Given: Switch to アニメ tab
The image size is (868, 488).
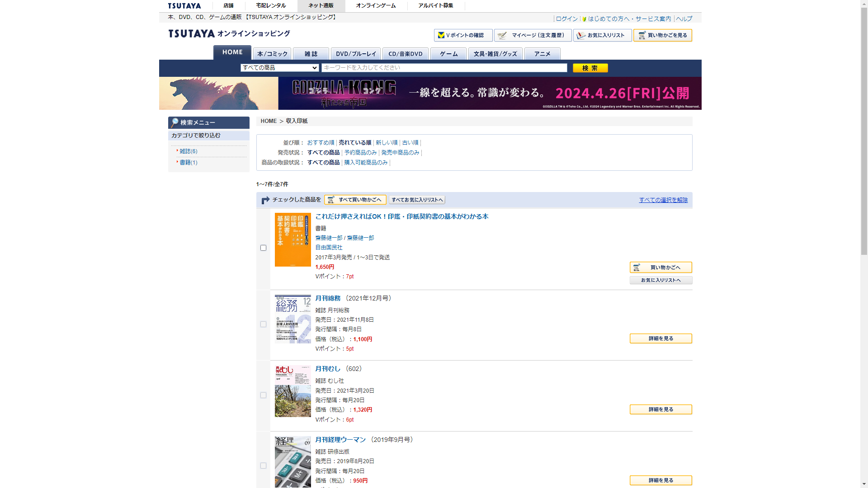Looking at the screenshot, I should click(x=542, y=54).
